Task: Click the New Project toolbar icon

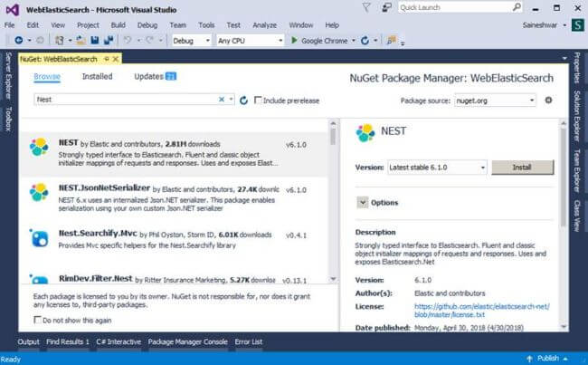Action: [59, 40]
